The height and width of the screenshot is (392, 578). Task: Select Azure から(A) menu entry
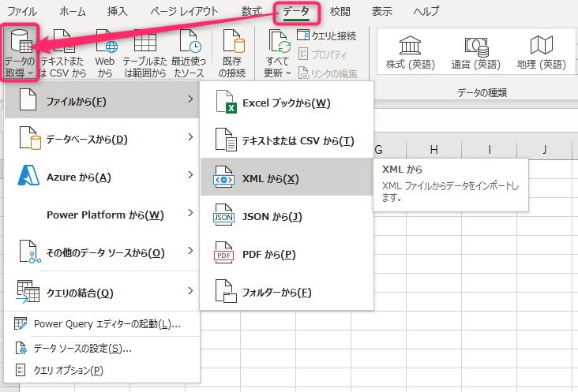(102, 176)
